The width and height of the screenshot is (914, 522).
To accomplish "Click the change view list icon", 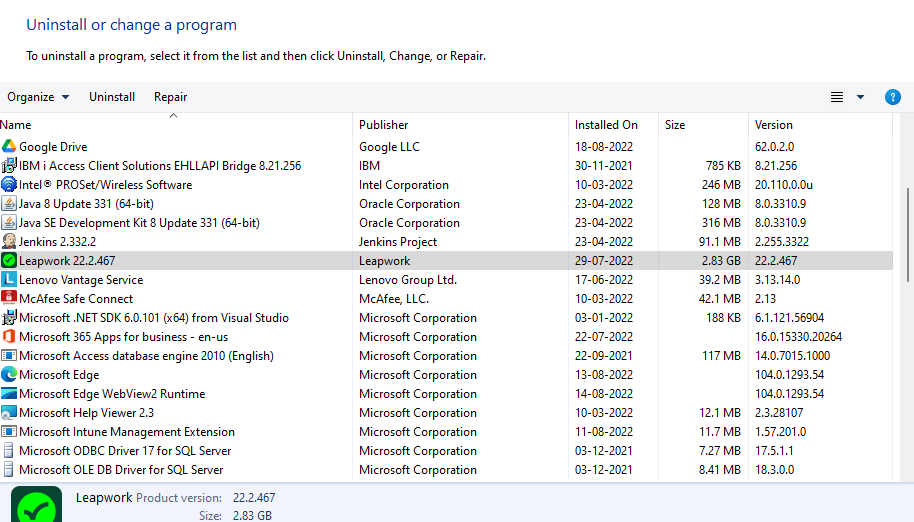I will click(x=837, y=97).
